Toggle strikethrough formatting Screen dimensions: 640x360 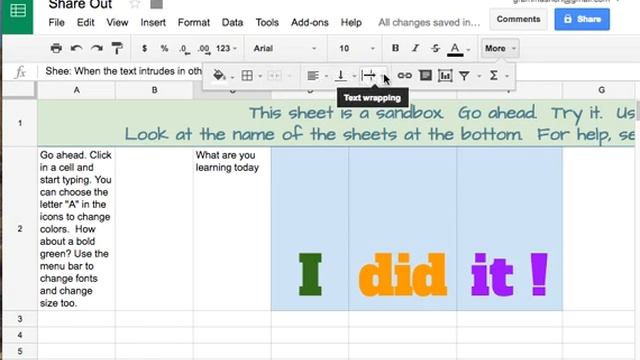(x=435, y=48)
